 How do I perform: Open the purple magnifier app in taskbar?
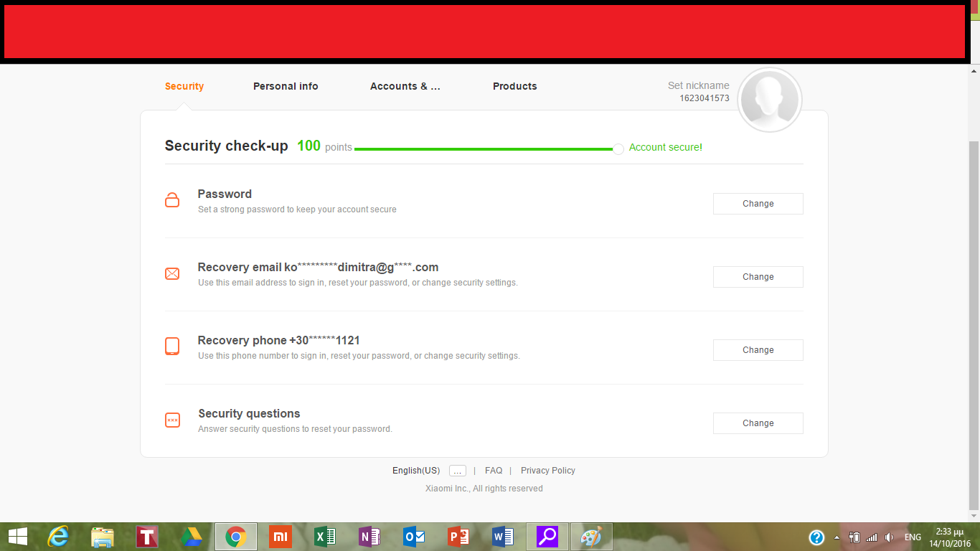point(547,537)
